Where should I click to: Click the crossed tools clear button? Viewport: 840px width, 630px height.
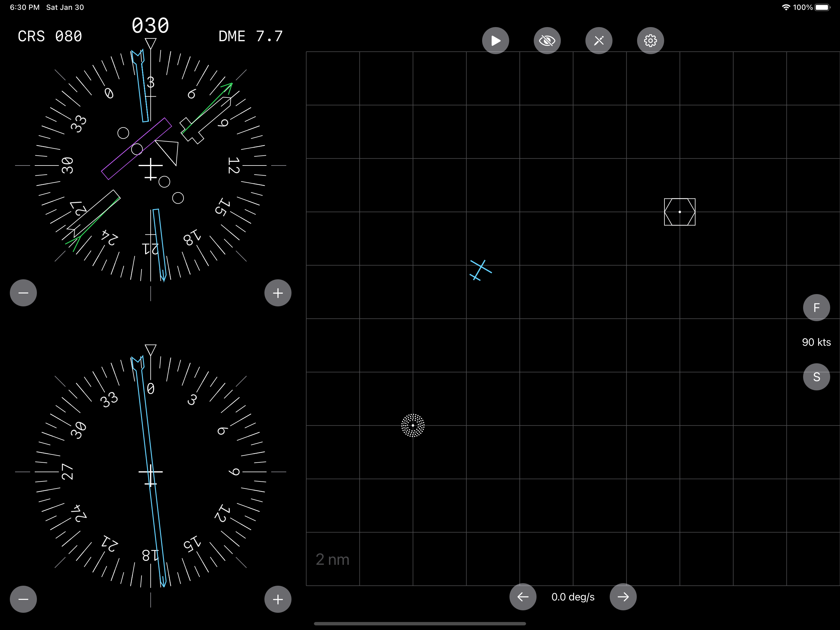598,40
